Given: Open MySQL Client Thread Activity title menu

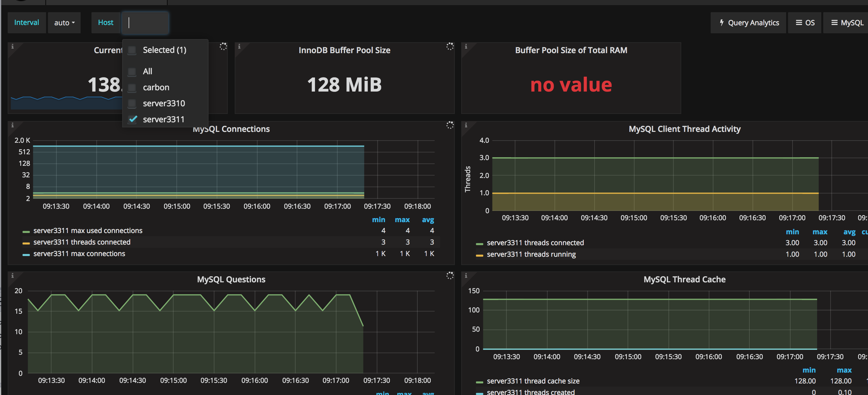Looking at the screenshot, I should point(684,129).
